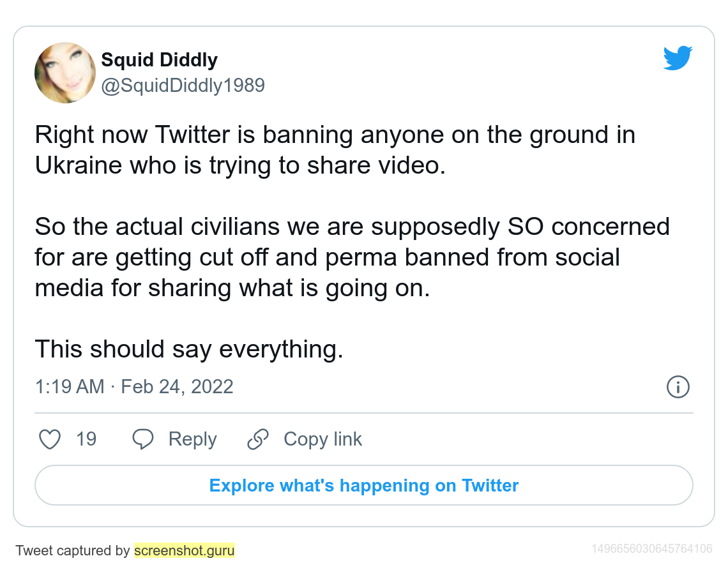Click the like count showing 19

click(x=86, y=439)
